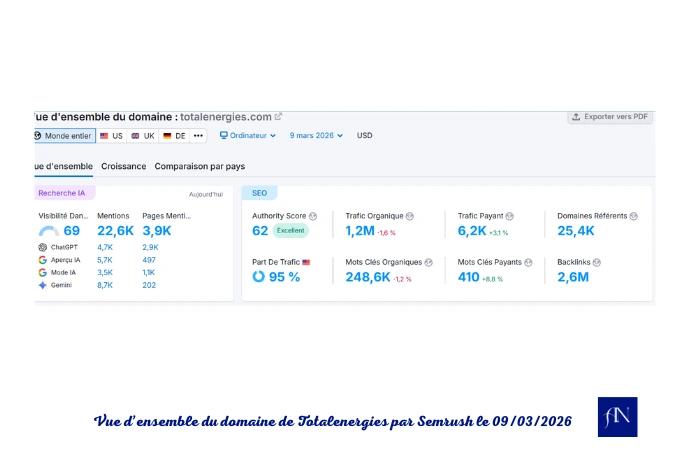
Task: Open Domaines Référents value 25,4K
Action: [x=576, y=231]
